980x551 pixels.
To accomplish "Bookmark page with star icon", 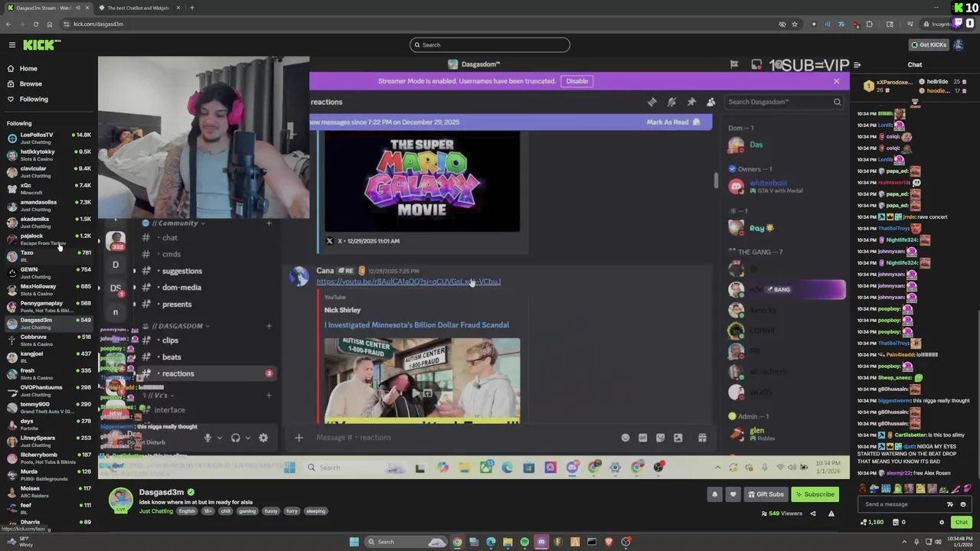I will click(795, 24).
